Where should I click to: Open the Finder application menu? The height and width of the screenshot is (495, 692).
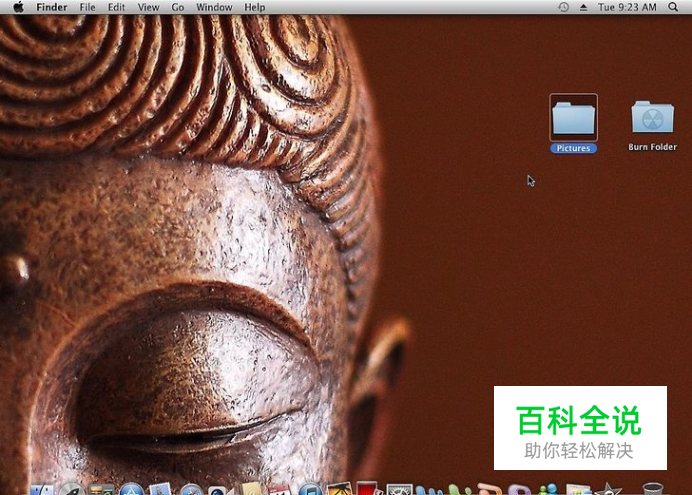click(x=52, y=7)
